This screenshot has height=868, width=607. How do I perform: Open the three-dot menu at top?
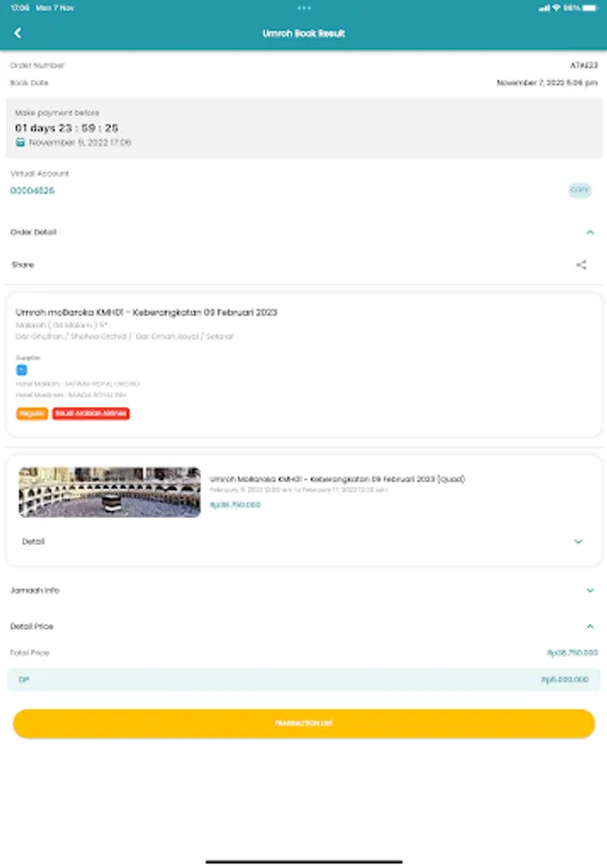[303, 8]
